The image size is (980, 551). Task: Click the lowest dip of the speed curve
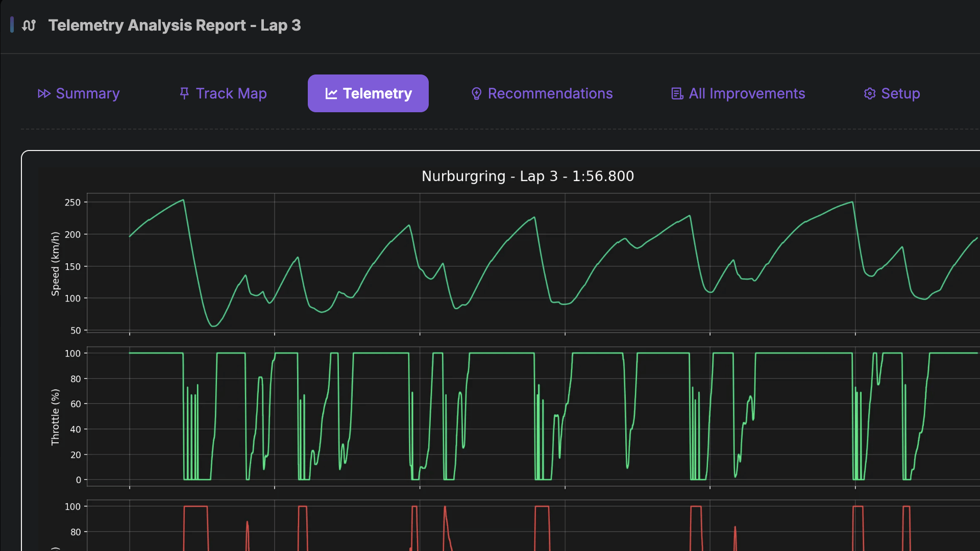coord(214,325)
